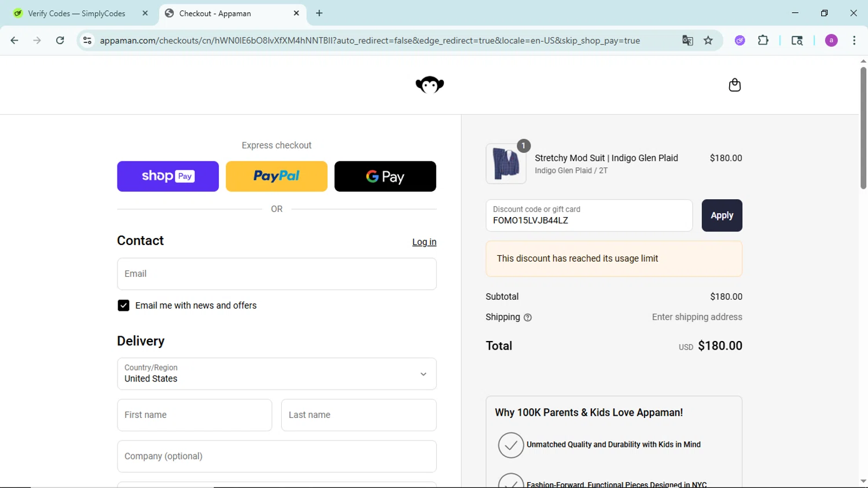
Task: Click the scrollbar down arrow
Action: point(863,481)
